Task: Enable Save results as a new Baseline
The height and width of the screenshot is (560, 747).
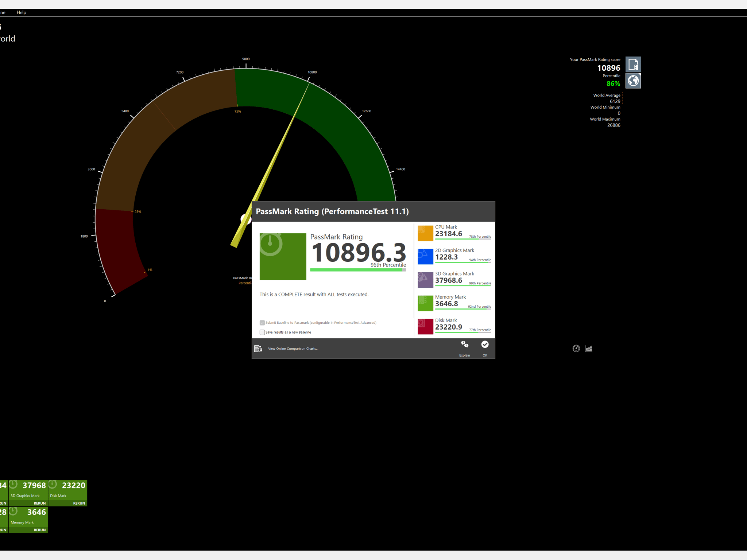Action: pyautogui.click(x=262, y=332)
